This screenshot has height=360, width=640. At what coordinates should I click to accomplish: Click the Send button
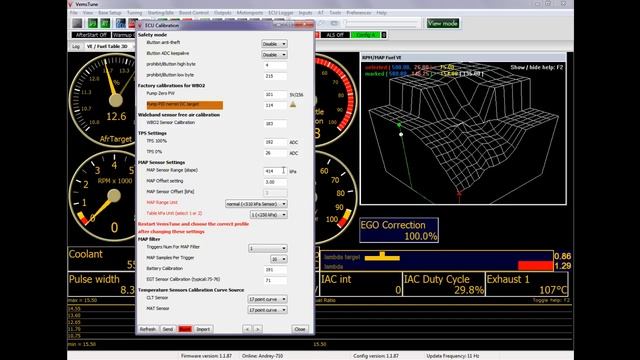[x=168, y=329]
